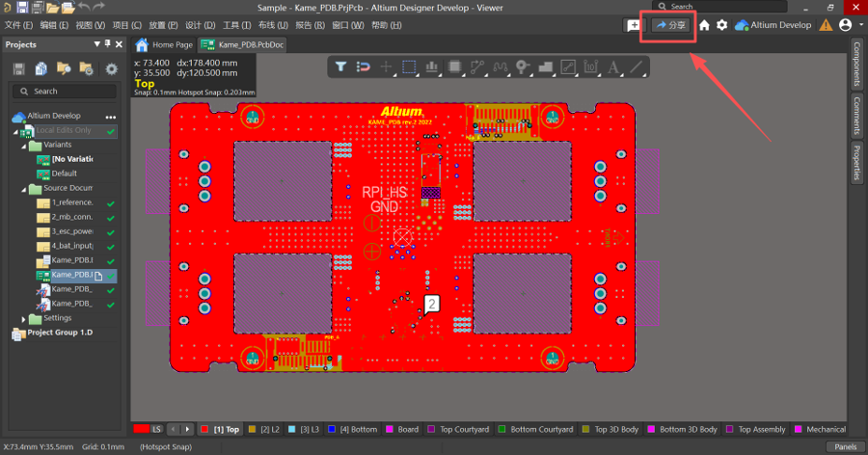Open the user account profile icon
868x455 pixels.
845,25
